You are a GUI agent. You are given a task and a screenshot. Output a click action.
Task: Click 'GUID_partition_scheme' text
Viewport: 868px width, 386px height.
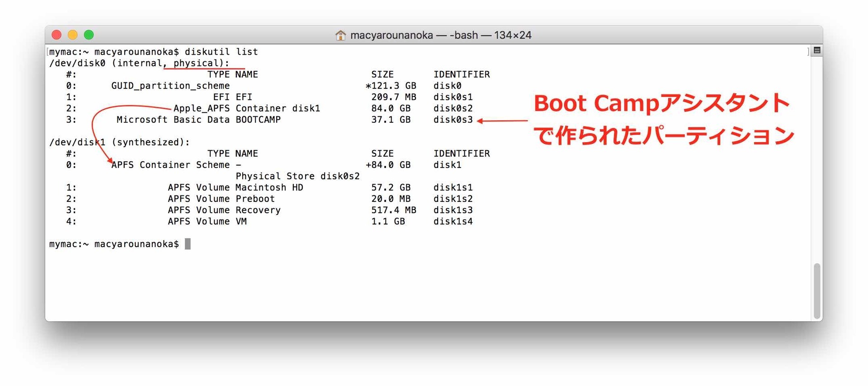point(170,86)
